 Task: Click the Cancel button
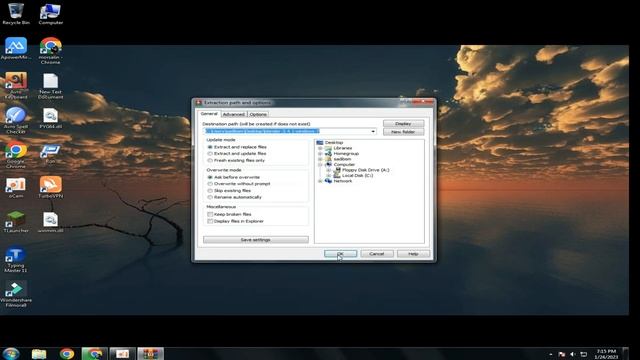click(x=377, y=254)
